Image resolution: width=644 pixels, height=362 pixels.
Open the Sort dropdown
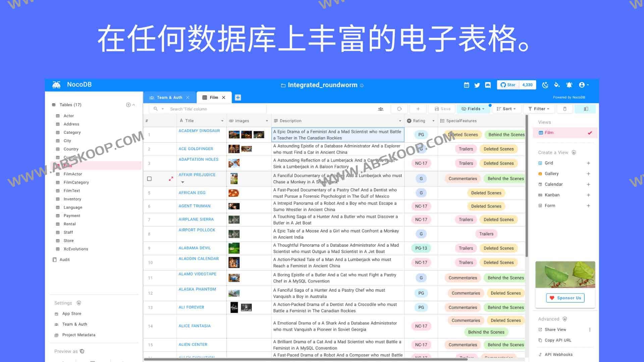click(506, 109)
